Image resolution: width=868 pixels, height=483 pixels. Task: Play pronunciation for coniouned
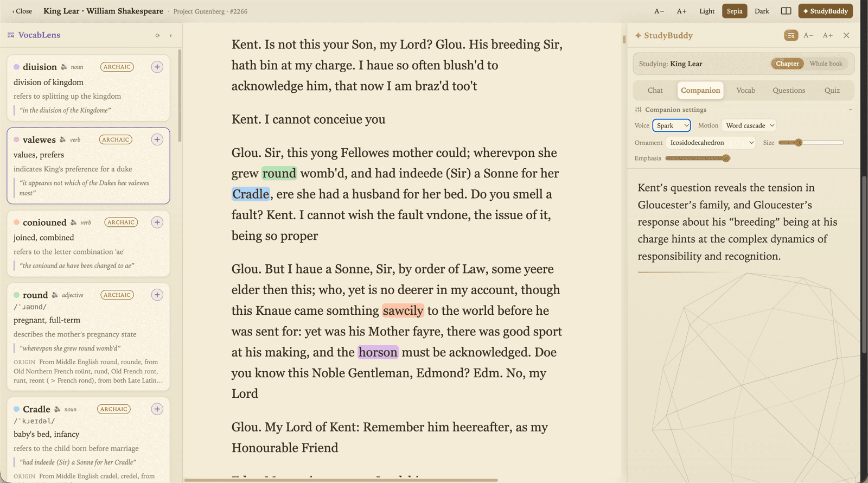coord(74,223)
